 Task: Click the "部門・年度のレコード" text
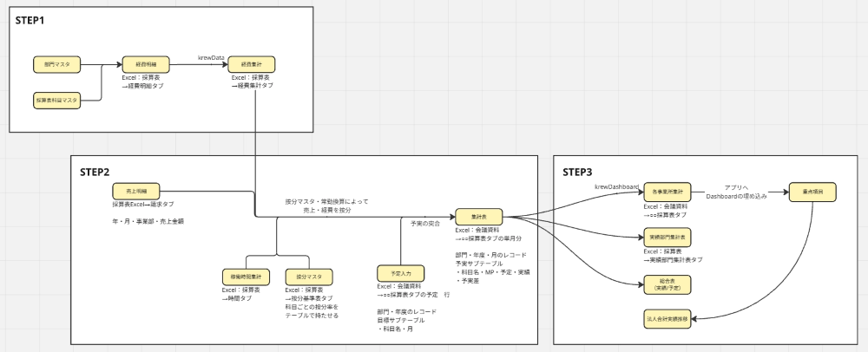point(407,311)
